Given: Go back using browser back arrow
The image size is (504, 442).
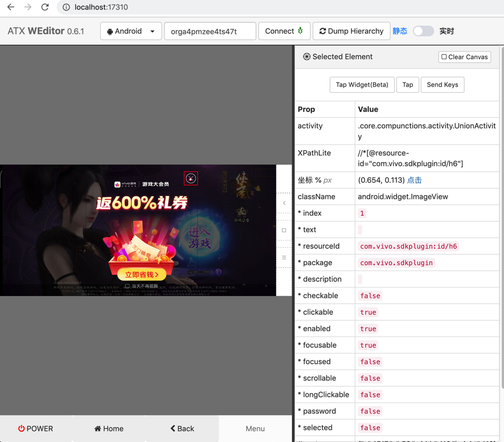Looking at the screenshot, I should pos(11,7).
